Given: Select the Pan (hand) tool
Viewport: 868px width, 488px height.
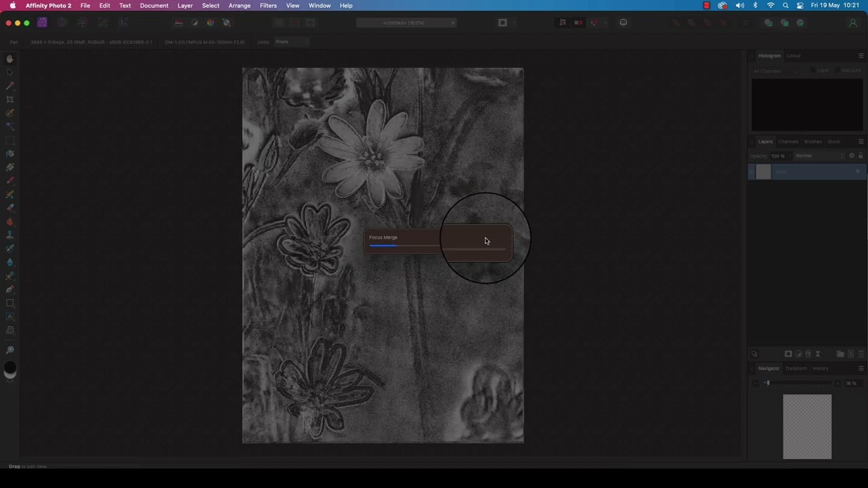Looking at the screenshot, I should point(9,59).
